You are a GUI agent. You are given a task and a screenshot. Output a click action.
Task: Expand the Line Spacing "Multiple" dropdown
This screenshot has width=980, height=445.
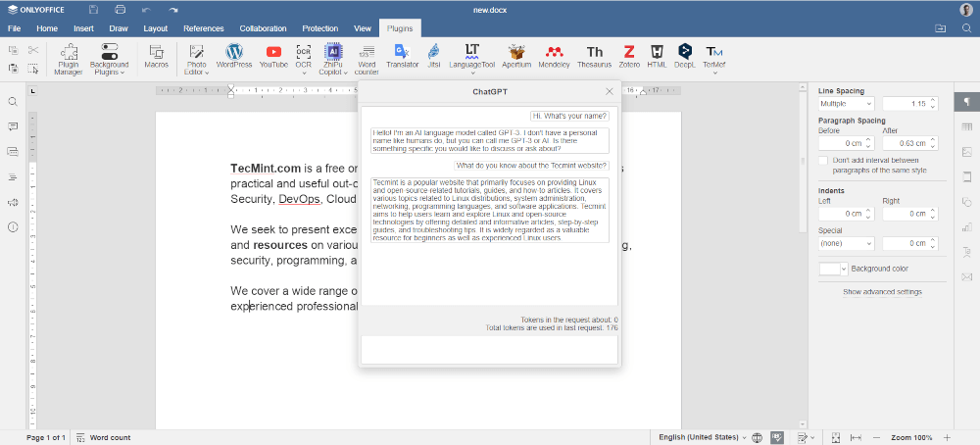click(x=846, y=104)
